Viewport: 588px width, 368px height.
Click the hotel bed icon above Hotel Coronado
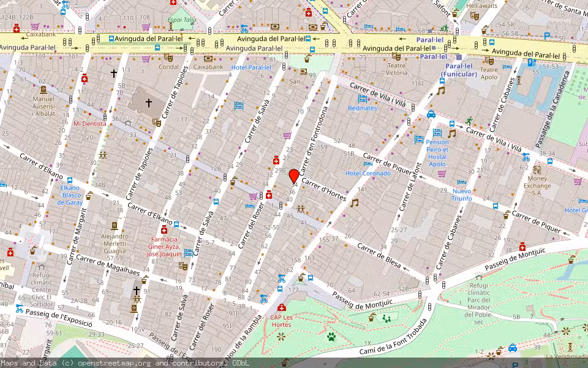tap(368, 164)
